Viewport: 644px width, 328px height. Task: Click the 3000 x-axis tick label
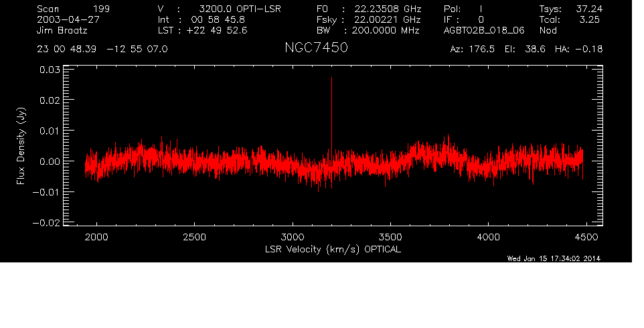293,237
